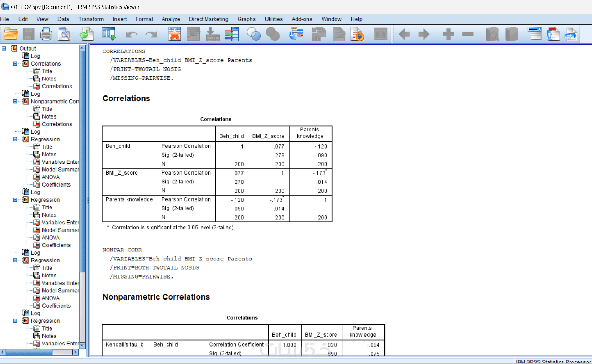This screenshot has height=364, width=592.
Task: Click the Print toolbar icon
Action: [x=46, y=34]
